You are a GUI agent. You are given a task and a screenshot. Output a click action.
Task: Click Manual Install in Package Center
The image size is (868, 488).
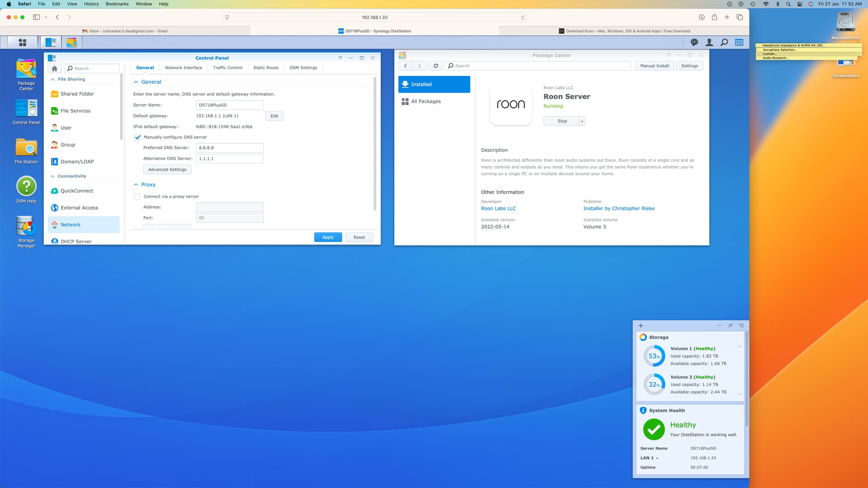tap(655, 66)
